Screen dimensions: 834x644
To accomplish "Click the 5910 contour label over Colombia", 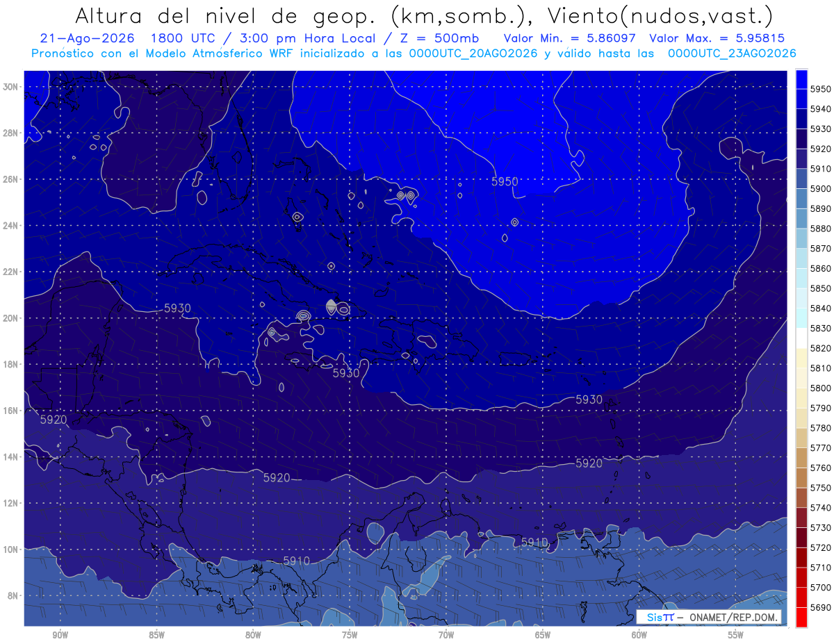I will pos(297,561).
